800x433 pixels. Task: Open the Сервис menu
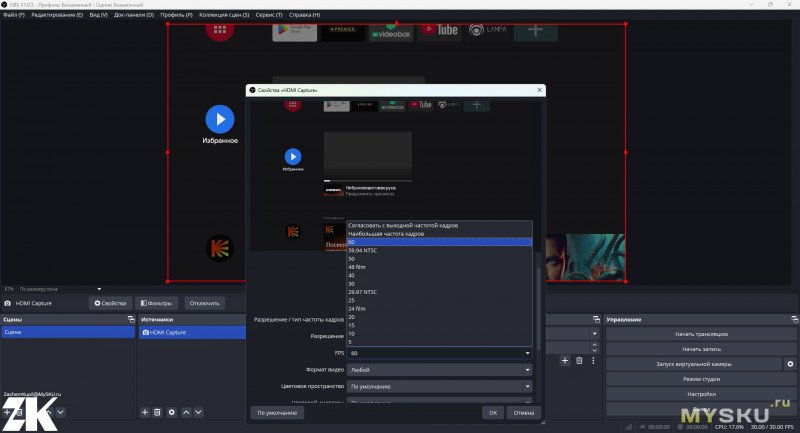269,15
